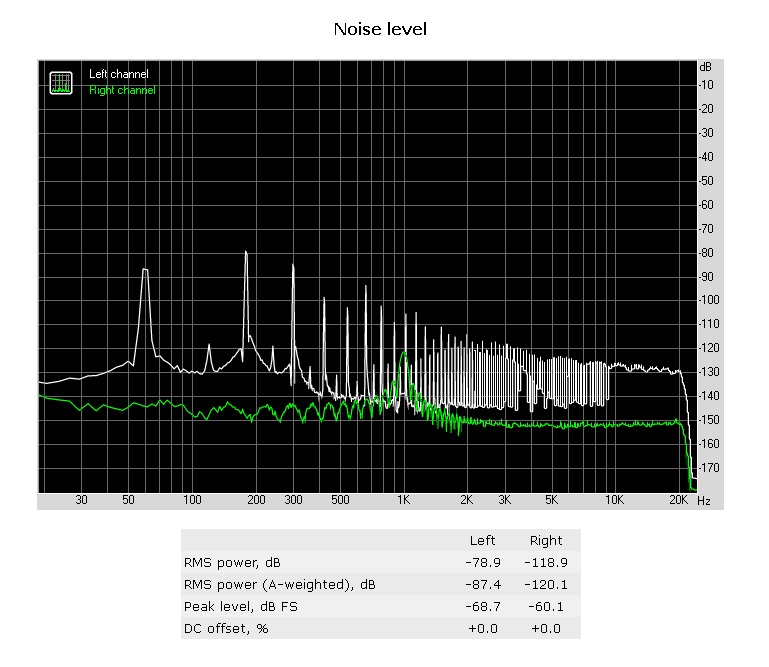This screenshot has height=667, width=769.
Task: Click the 'DC offset, %' row label
Action: [x=226, y=629]
